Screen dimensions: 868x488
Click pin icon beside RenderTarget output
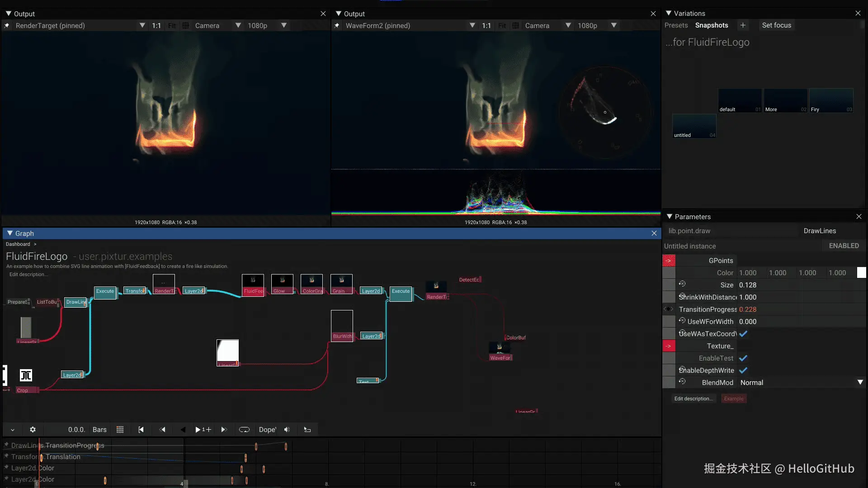(x=7, y=26)
